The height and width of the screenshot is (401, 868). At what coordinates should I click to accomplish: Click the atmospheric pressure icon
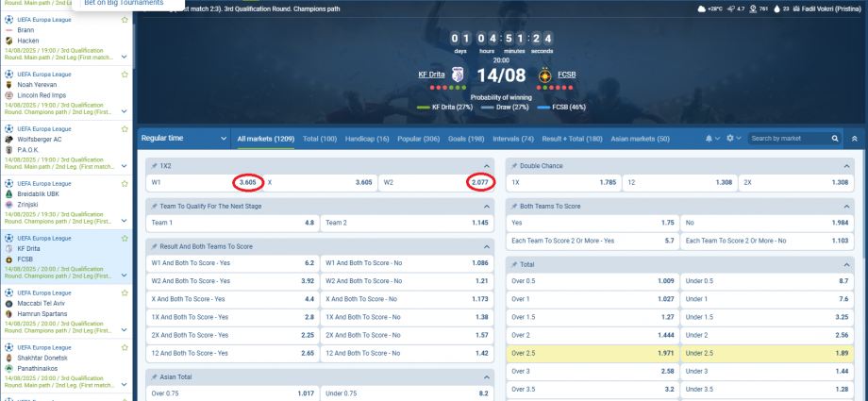[753, 8]
